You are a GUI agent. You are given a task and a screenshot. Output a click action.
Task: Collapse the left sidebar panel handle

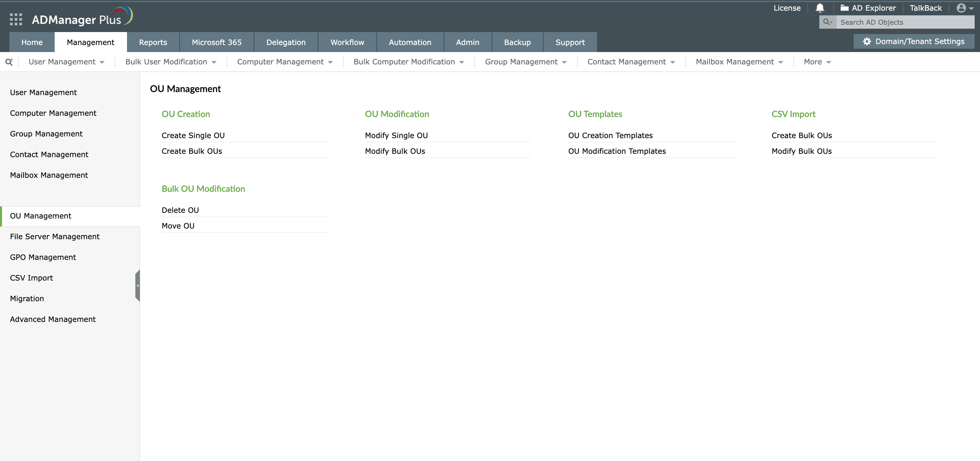click(x=138, y=286)
